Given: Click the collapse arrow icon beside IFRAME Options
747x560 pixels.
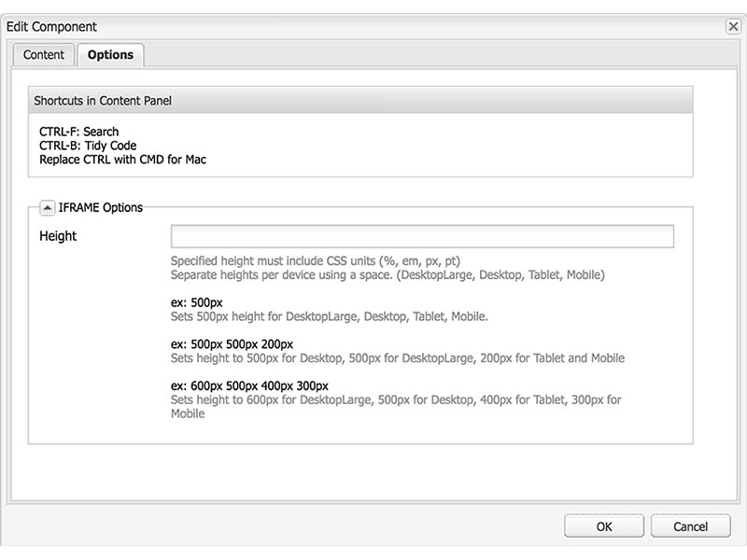Looking at the screenshot, I should click(46, 206).
